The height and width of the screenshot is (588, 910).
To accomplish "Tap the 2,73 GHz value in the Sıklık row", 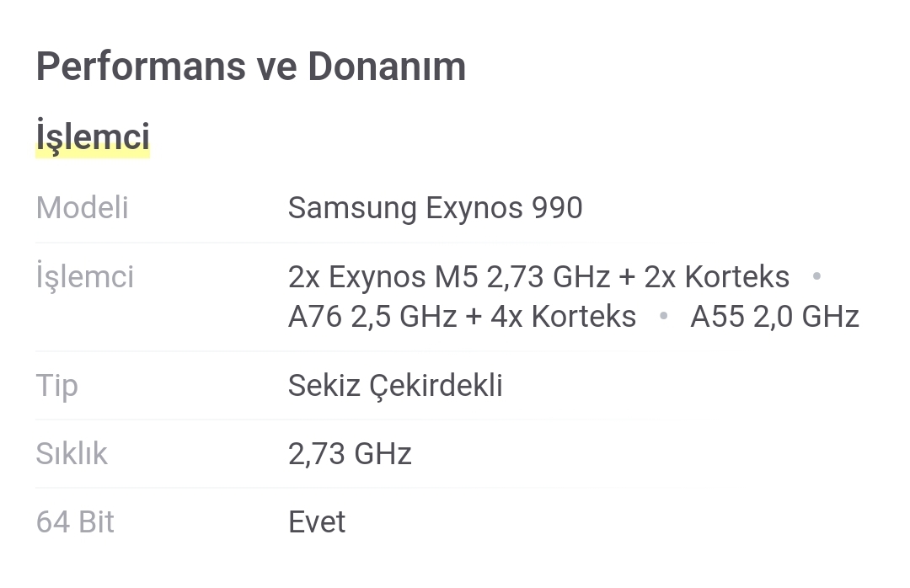I will click(350, 454).
